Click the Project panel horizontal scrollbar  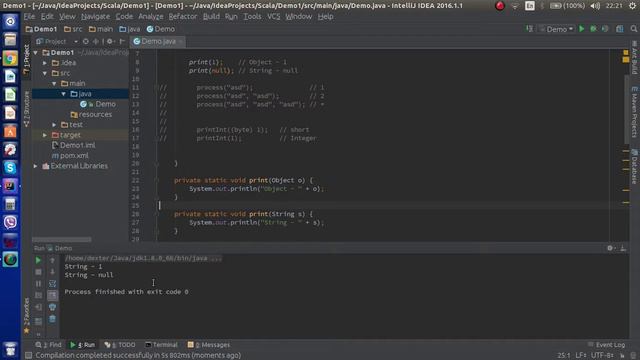[62, 240]
